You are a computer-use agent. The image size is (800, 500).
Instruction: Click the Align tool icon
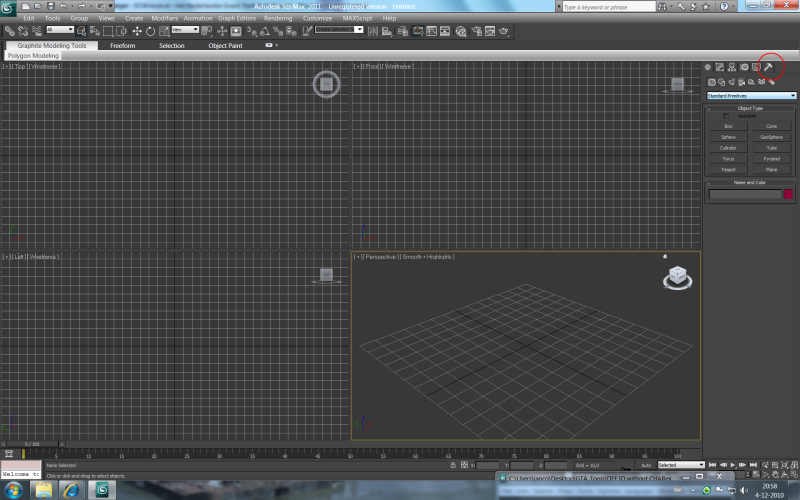pyautogui.click(x=387, y=31)
